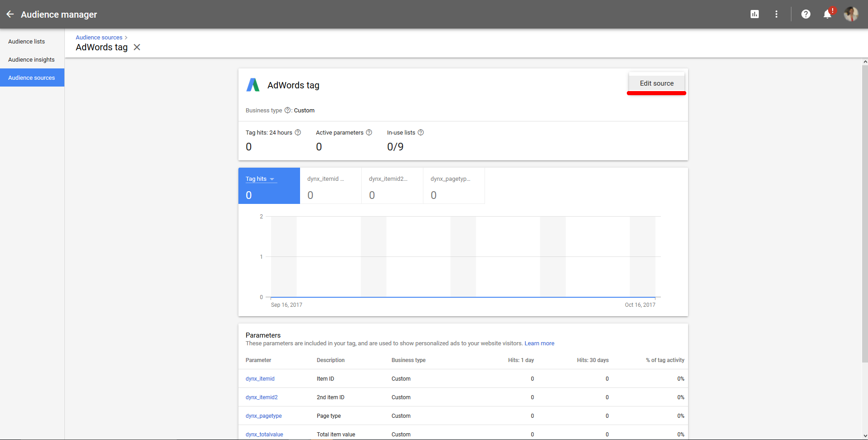868x440 pixels.
Task: Open the Business type help tooltip icon
Action: coord(287,110)
